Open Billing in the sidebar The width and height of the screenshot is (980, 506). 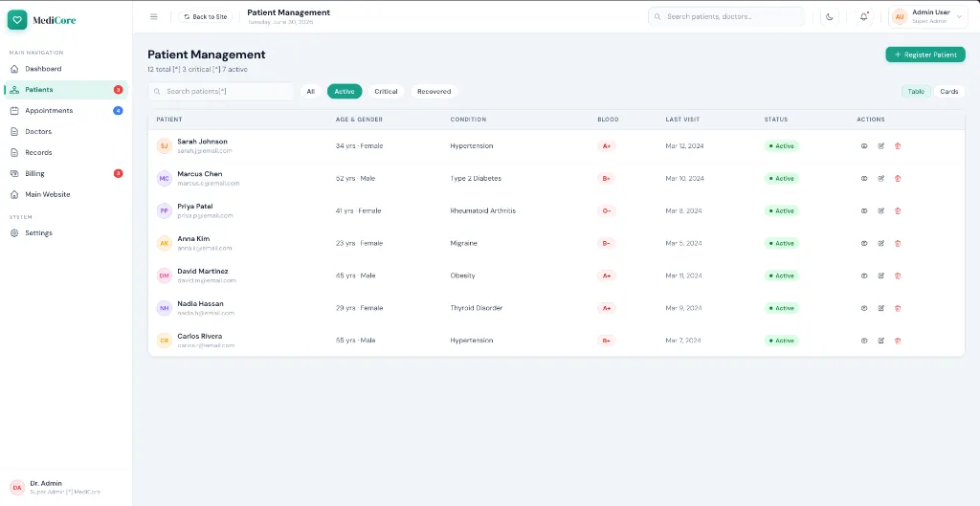coord(66,174)
